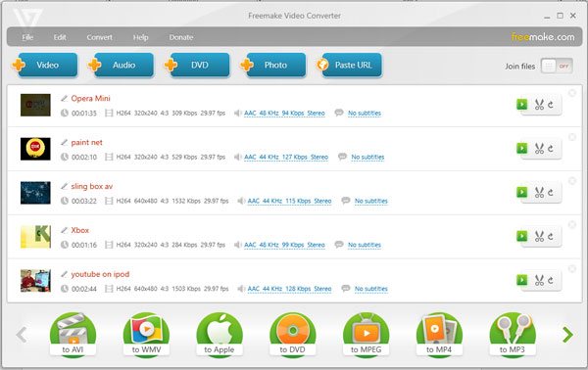Add Photo files
The image size is (588, 370).
(x=276, y=65)
